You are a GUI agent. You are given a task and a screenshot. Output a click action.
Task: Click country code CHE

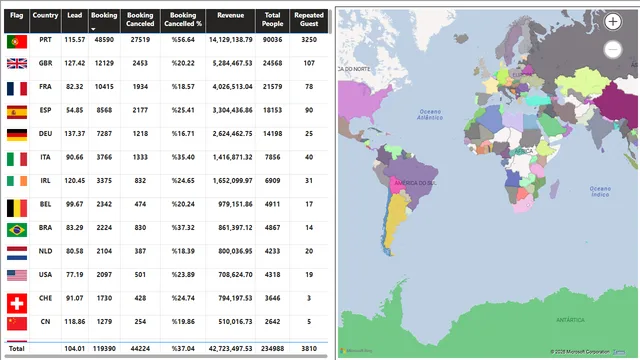[x=45, y=298]
